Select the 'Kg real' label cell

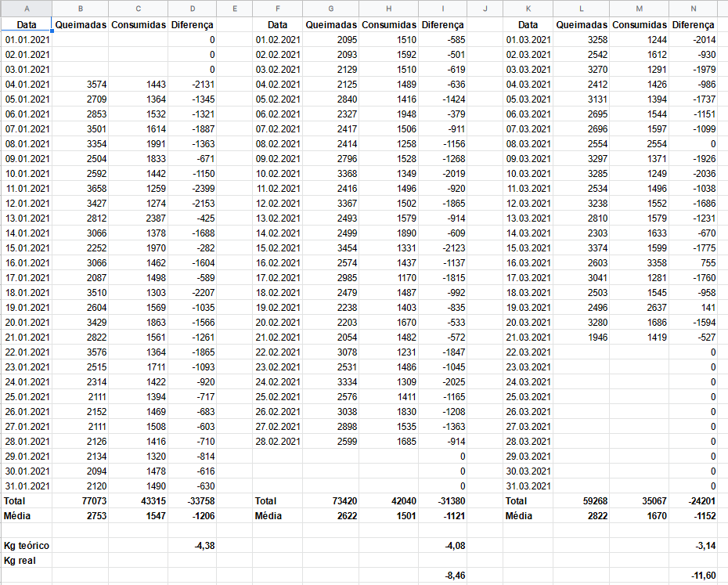[26, 560]
